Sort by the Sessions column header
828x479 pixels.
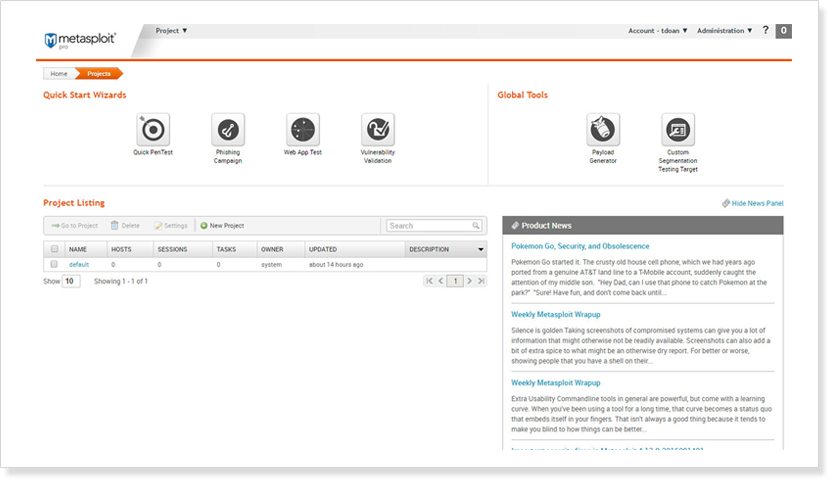(x=172, y=249)
